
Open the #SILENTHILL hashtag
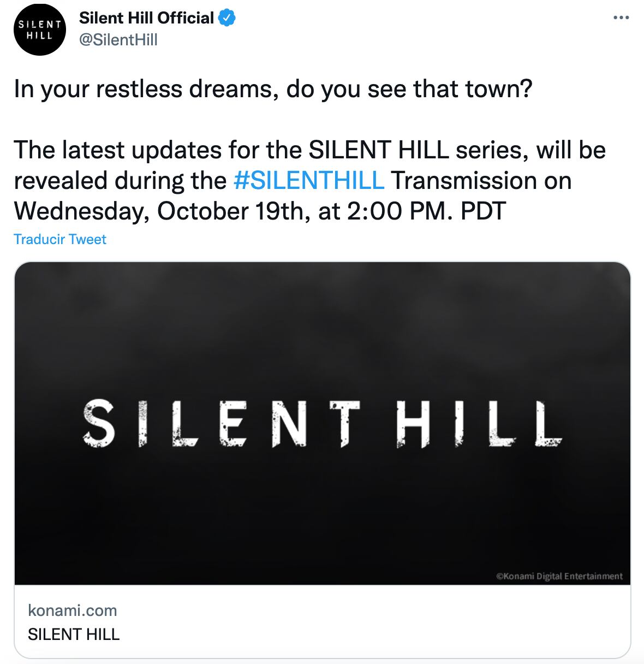pyautogui.click(x=308, y=180)
